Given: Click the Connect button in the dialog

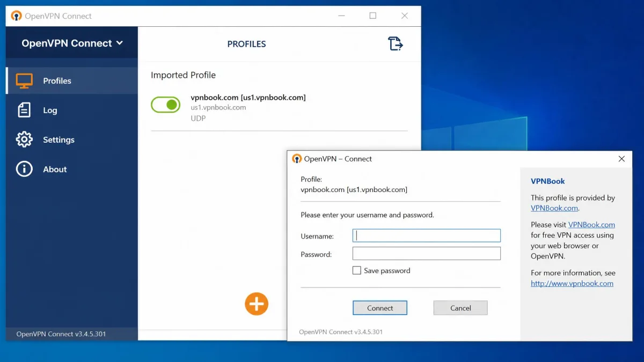Looking at the screenshot, I should (380, 308).
